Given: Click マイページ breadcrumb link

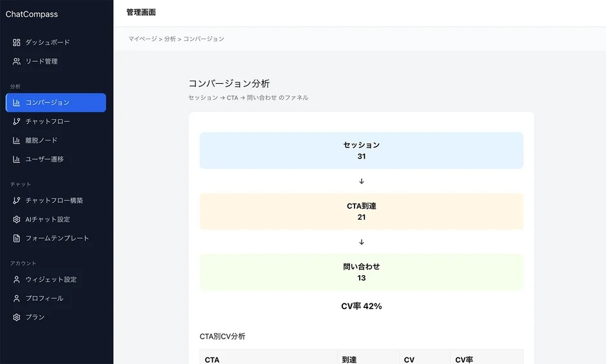Looking at the screenshot, I should click(x=142, y=39).
